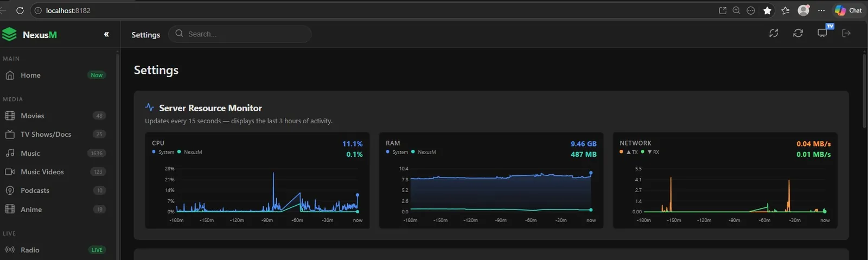The width and height of the screenshot is (868, 260).
Task: Open the browser three-dots menu
Action: click(821, 10)
